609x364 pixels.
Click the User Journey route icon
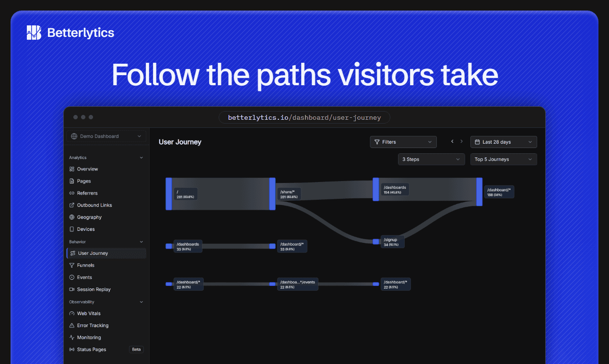click(73, 253)
